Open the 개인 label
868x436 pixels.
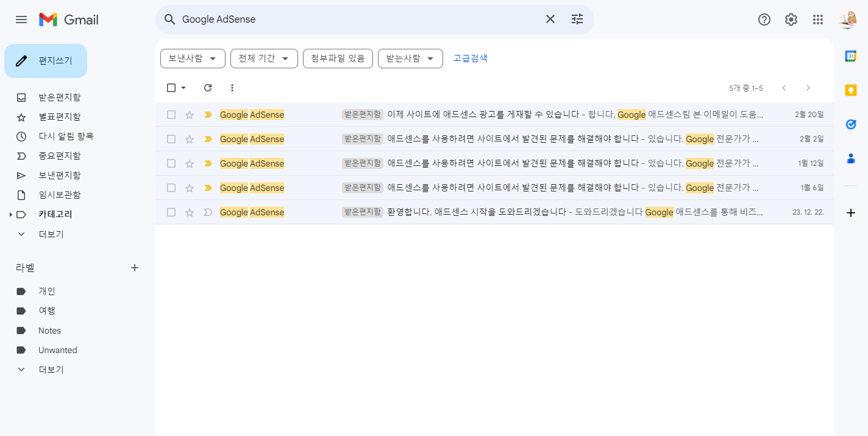coord(46,291)
